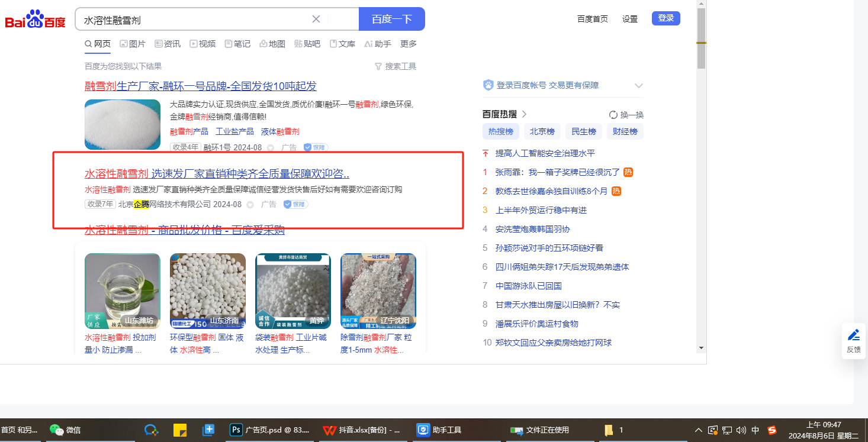Open hot search 教练去世徐嘉余独自训练8个月
868x442 pixels.
point(551,191)
